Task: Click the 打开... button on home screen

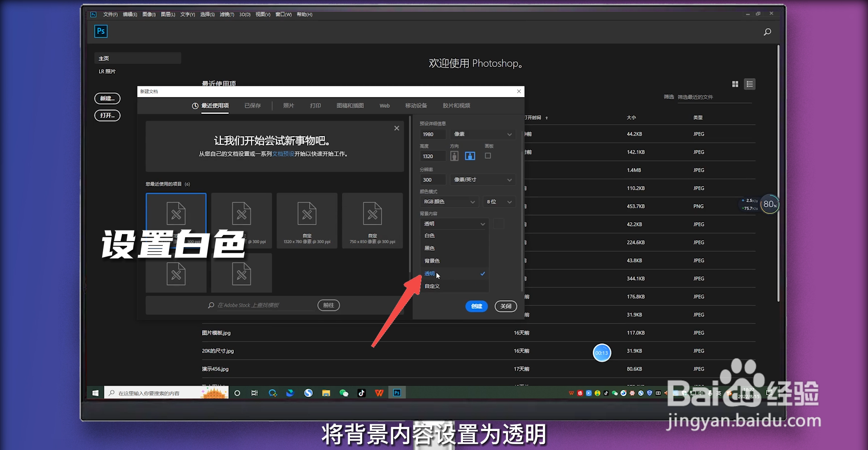Action: (107, 115)
